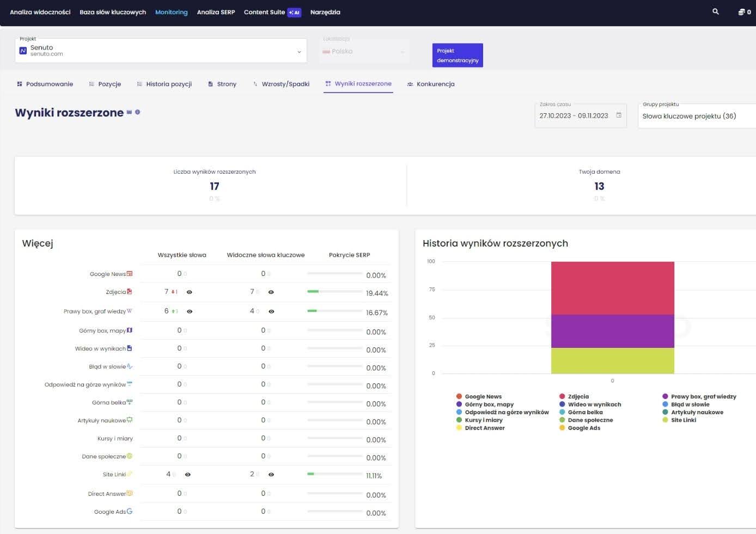
Task: Click the calendar icon in date range field
Action: point(619,115)
